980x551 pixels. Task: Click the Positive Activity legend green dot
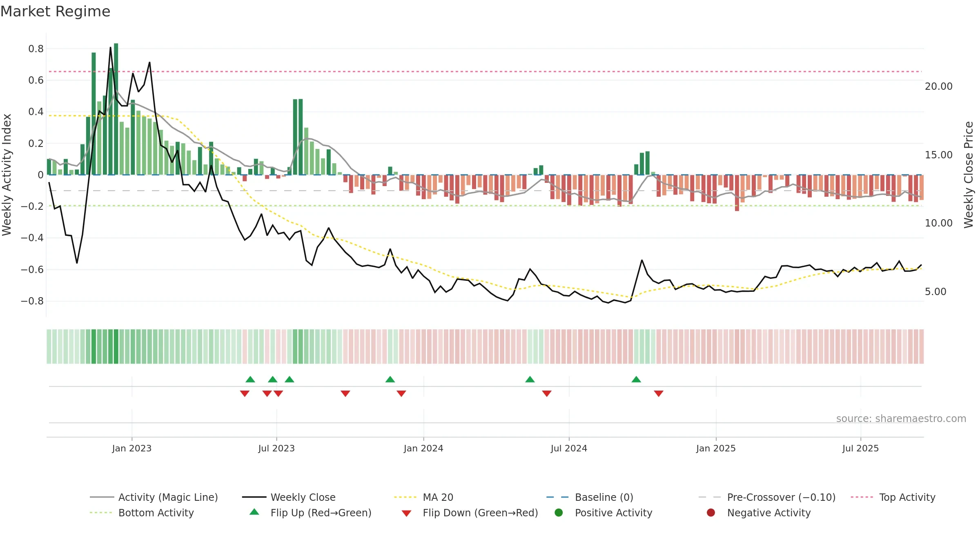[559, 513]
